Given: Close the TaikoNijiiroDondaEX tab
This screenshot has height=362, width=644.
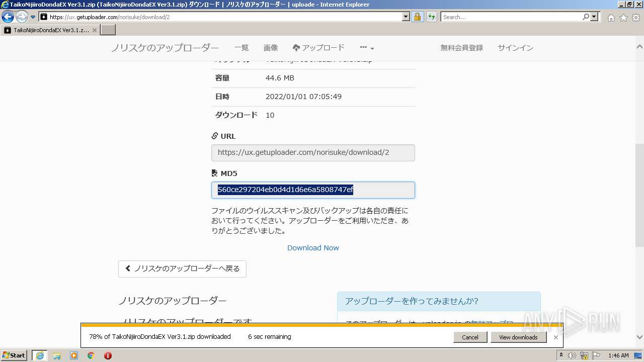Looking at the screenshot, I should (95, 30).
